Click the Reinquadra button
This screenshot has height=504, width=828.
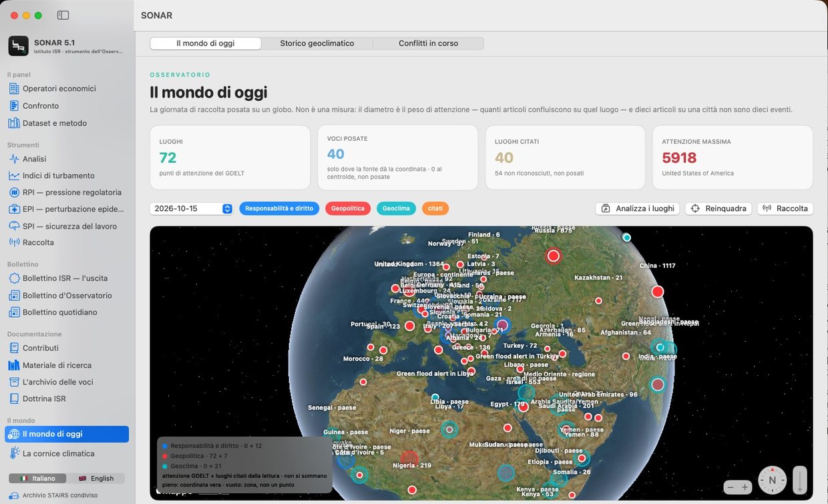click(x=718, y=208)
